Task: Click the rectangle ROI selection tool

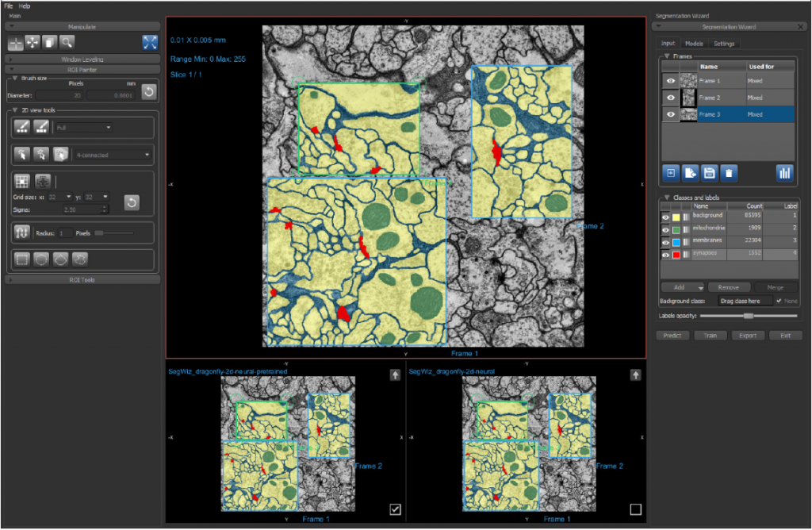Action: 21,259
